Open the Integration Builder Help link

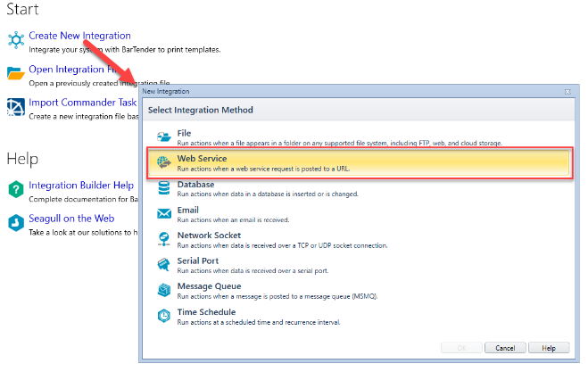coord(81,186)
